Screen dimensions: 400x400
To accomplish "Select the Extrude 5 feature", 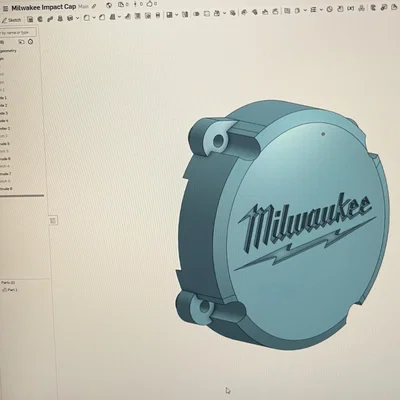I will (5, 144).
